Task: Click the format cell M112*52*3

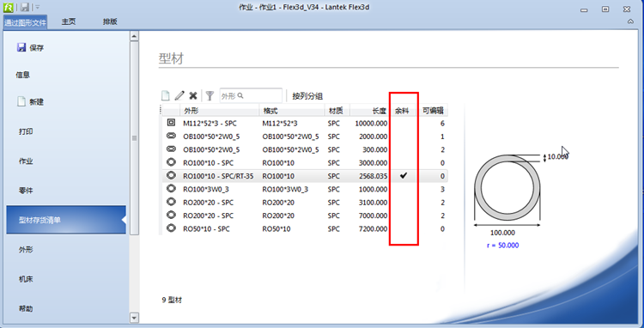Action: click(x=280, y=123)
